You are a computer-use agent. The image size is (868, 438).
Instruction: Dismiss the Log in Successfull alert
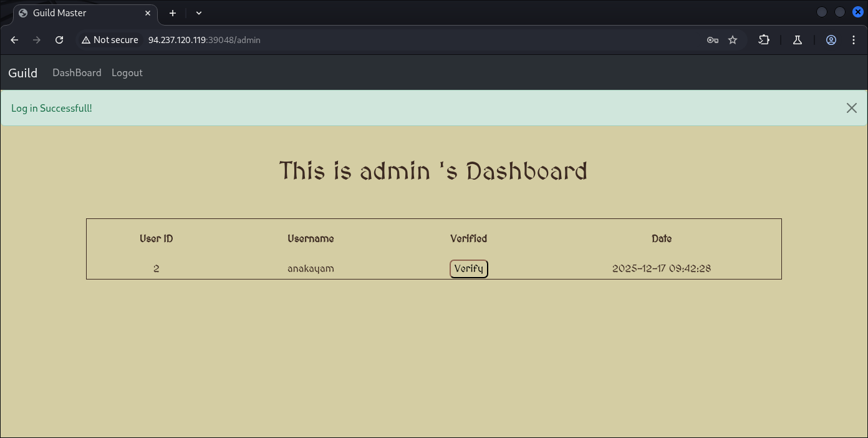[851, 108]
